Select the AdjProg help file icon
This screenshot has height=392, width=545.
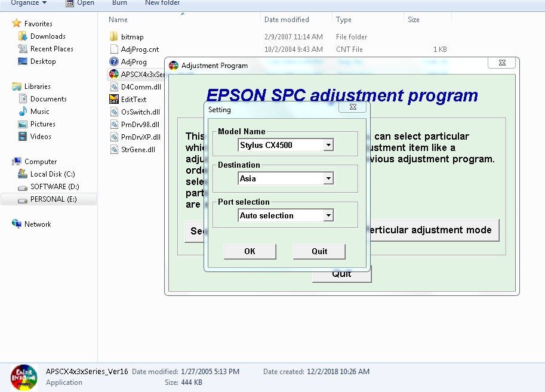(113, 61)
